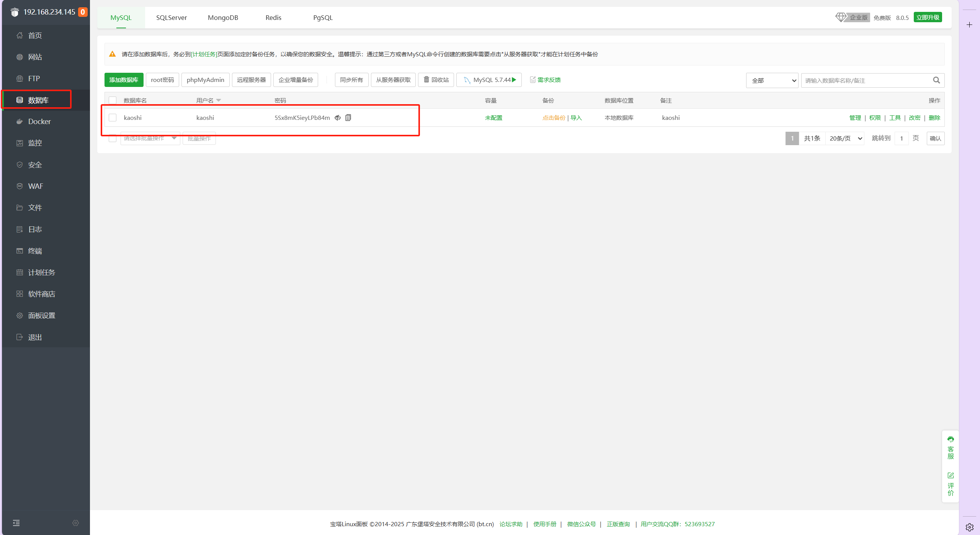This screenshot has height=535, width=980.
Task: Toggle password visibility eye icon
Action: [338, 118]
